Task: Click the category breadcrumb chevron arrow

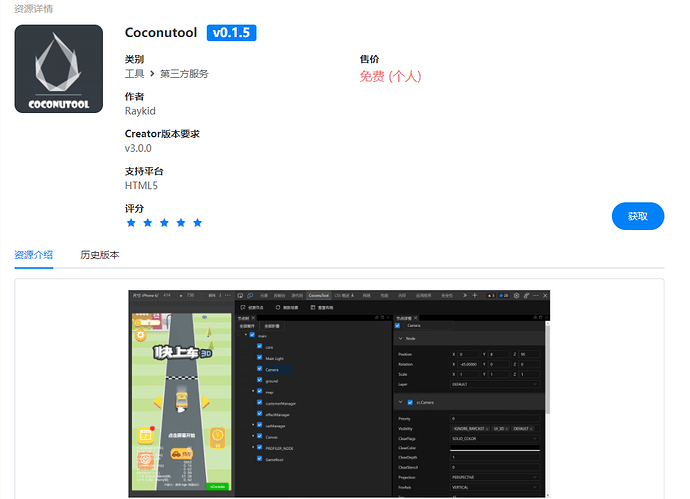Action: [x=152, y=73]
